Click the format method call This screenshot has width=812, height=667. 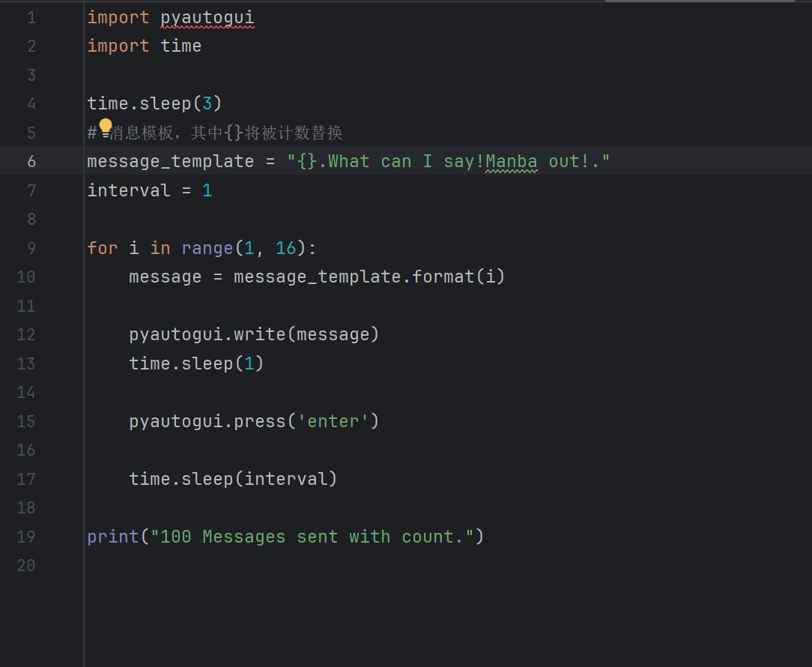tap(443, 277)
